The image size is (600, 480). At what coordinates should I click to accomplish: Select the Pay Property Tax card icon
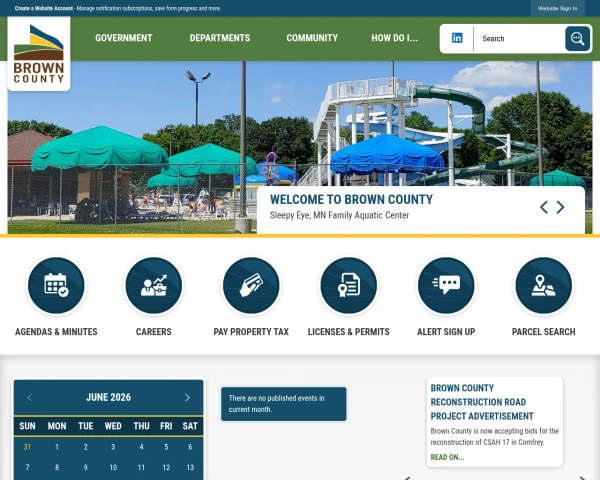pos(251,286)
